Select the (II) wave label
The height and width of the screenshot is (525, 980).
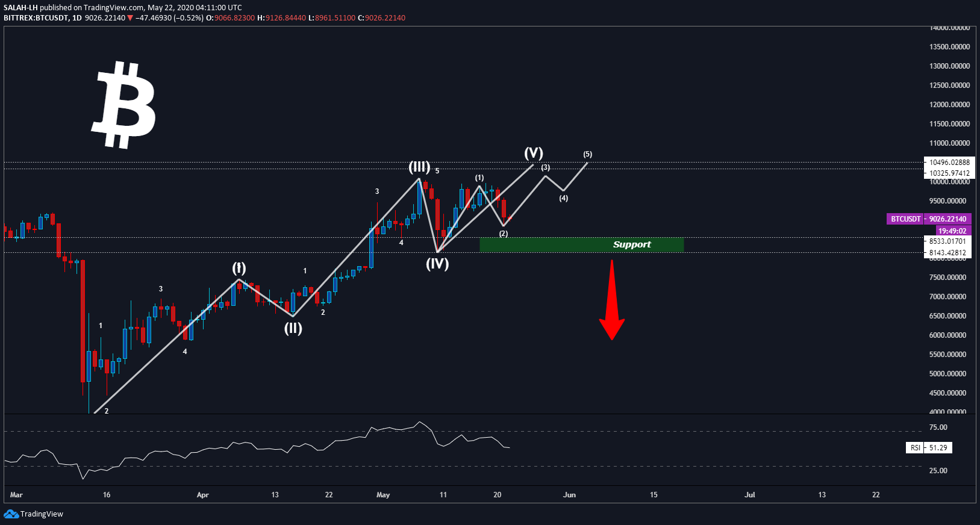pyautogui.click(x=293, y=328)
